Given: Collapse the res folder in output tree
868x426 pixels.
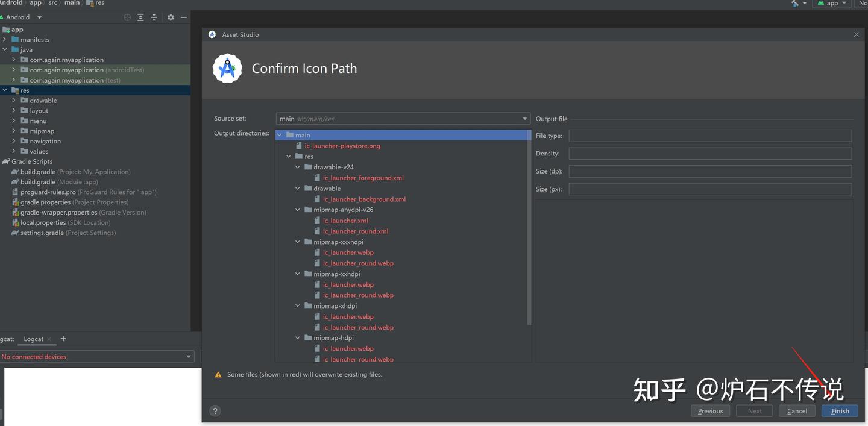Looking at the screenshot, I should pyautogui.click(x=289, y=157).
